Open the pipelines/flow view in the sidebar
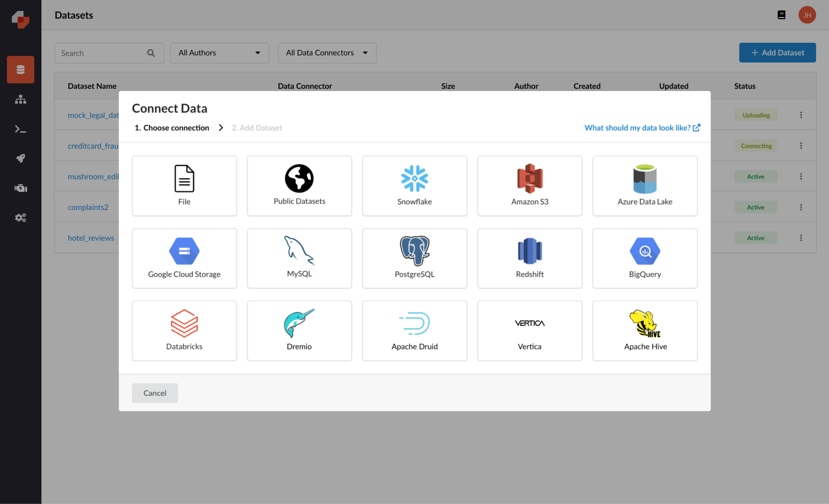The height and width of the screenshot is (504, 829). pyautogui.click(x=20, y=99)
